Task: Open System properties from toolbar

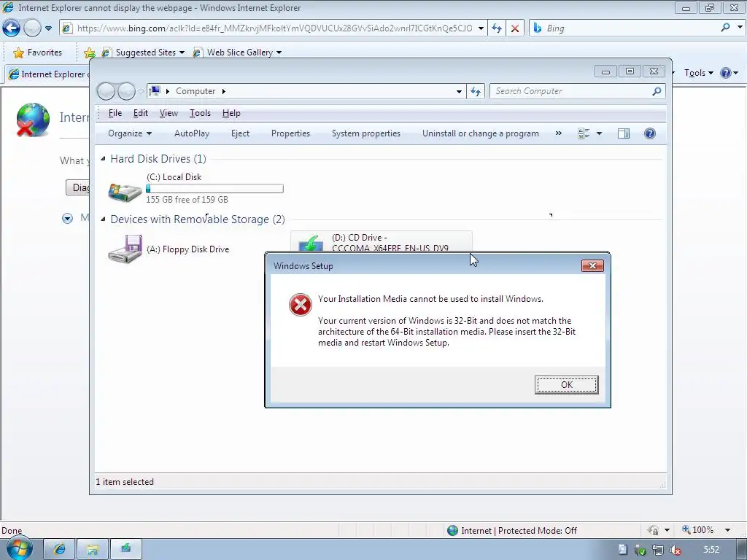Action: click(366, 133)
